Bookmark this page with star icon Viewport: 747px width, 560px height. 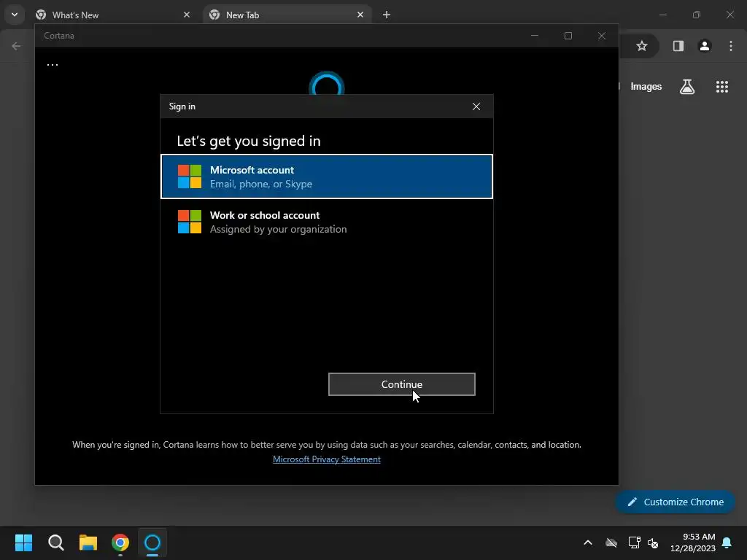click(642, 46)
